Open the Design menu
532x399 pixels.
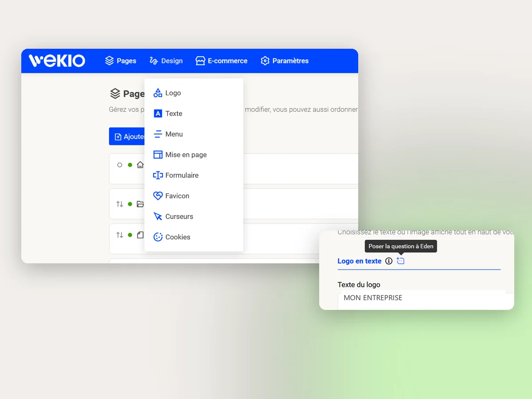(x=166, y=61)
